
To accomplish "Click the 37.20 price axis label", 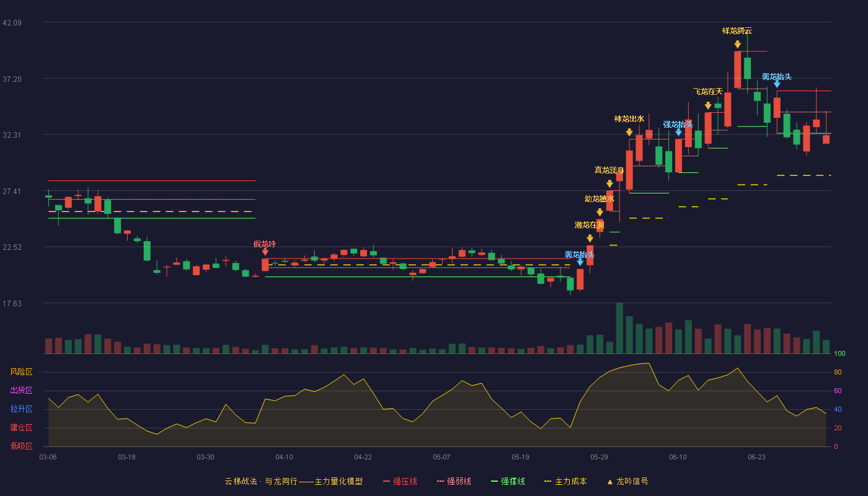I will [x=12, y=79].
